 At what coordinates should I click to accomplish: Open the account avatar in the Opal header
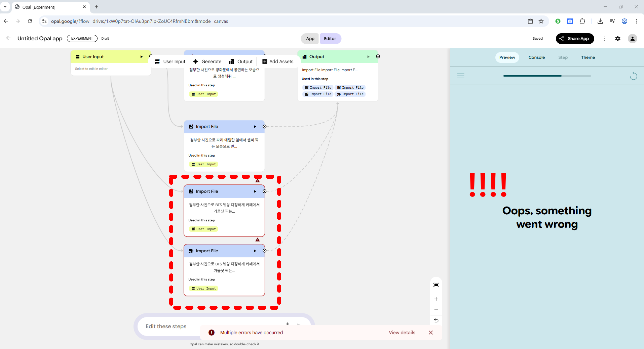click(633, 39)
